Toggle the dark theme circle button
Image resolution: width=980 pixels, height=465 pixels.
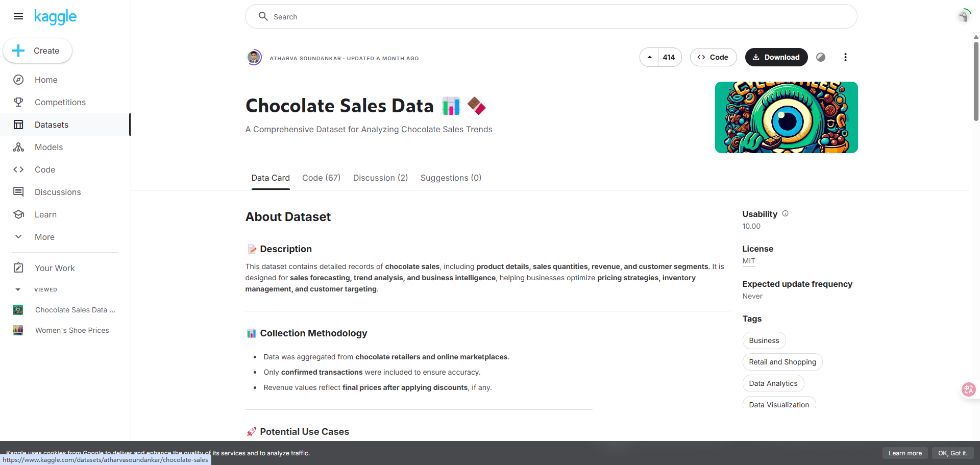[821, 57]
